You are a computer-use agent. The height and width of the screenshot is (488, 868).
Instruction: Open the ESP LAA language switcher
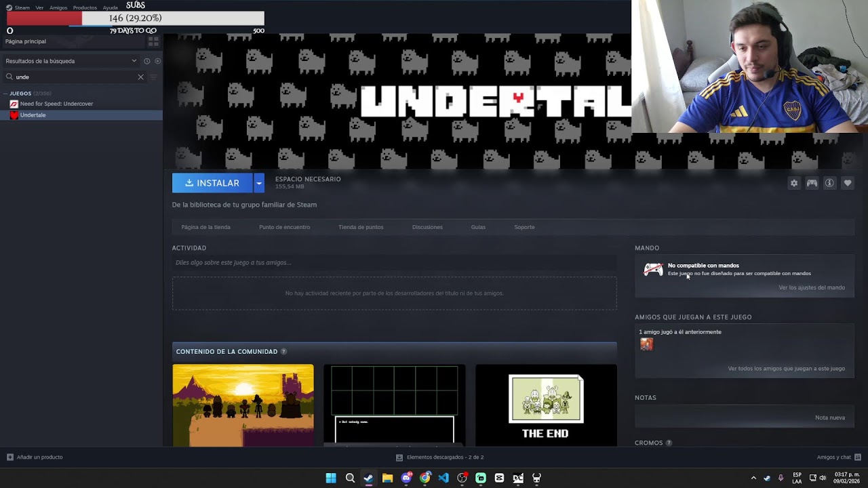(797, 478)
